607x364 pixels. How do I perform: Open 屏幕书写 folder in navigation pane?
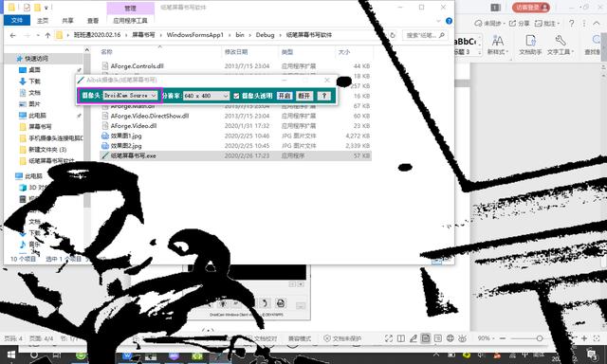click(40, 126)
